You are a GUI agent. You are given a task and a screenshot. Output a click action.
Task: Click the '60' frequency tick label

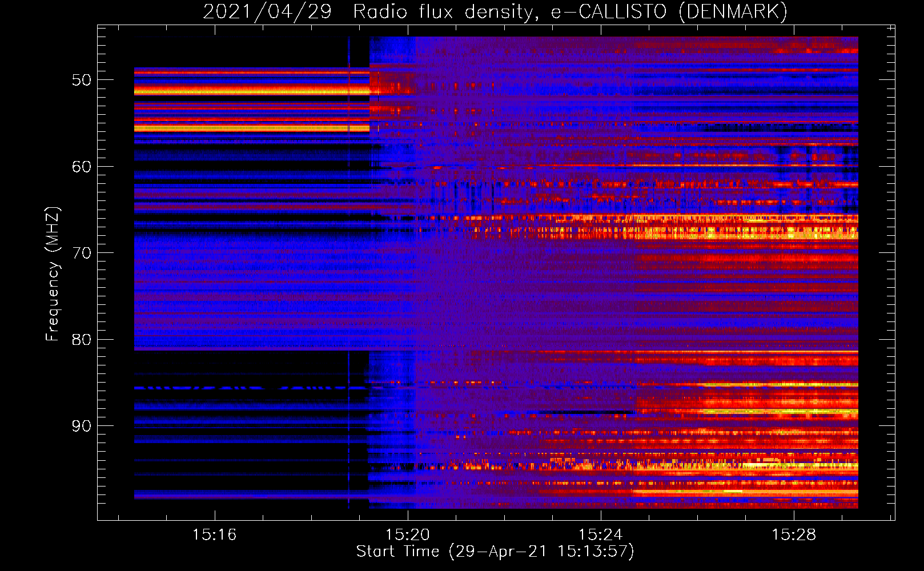[x=82, y=167]
